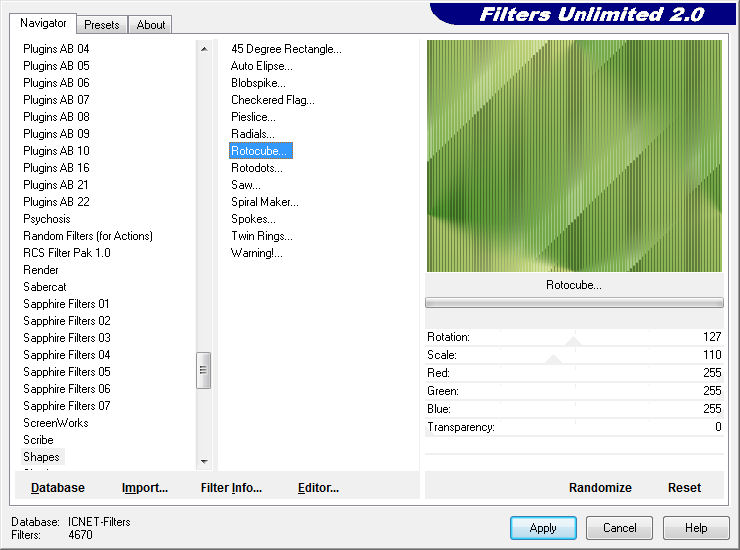This screenshot has height=550, width=740.
Task: Adjust the Red slider
Action: coord(574,373)
